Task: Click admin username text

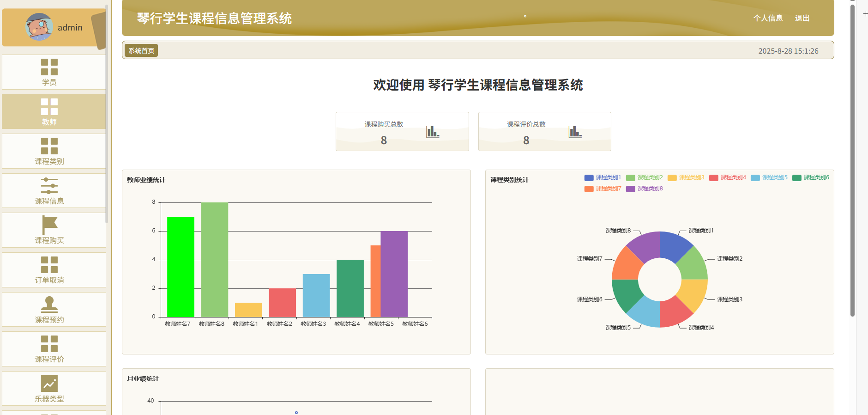Action: click(x=70, y=27)
